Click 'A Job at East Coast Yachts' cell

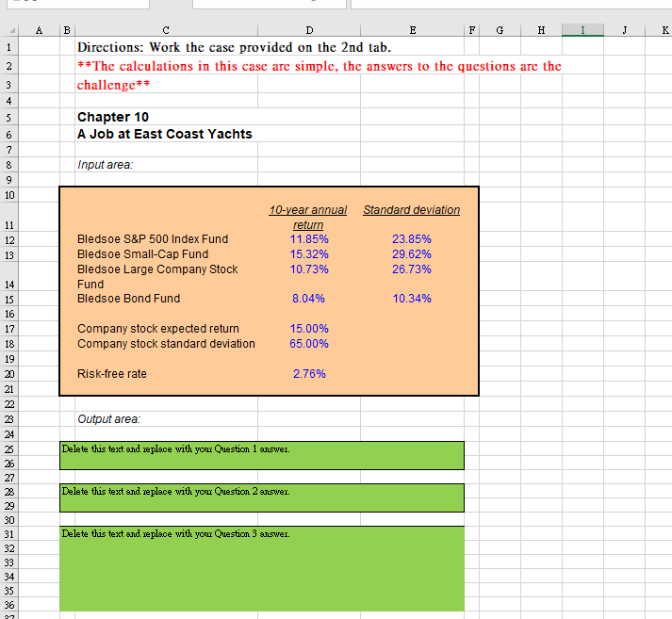165,134
